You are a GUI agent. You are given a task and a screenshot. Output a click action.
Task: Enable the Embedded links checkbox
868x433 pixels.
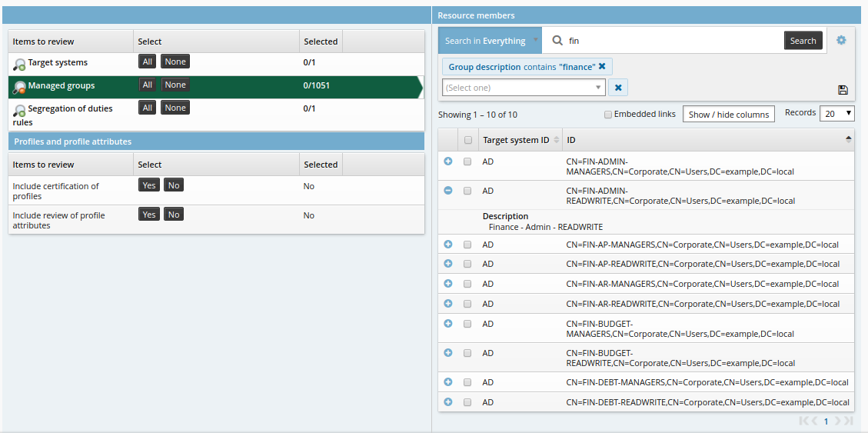[608, 115]
